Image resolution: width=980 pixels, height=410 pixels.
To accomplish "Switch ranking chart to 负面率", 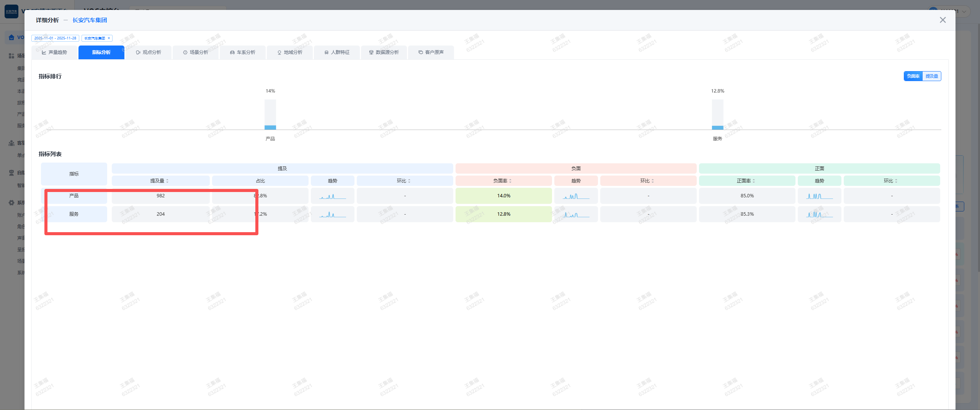I will pos(913,76).
